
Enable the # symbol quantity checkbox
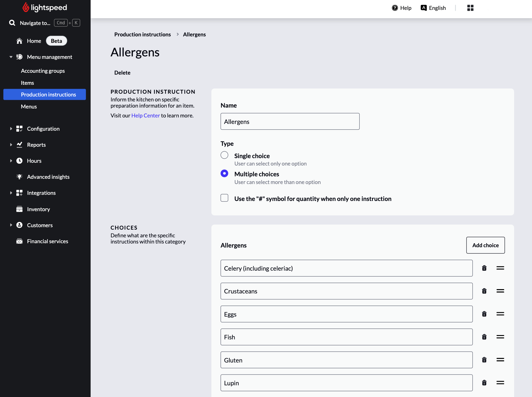pyautogui.click(x=224, y=198)
